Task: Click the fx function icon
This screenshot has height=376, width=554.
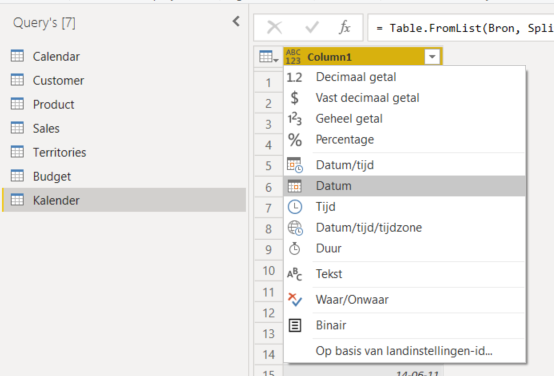Action: tap(344, 28)
